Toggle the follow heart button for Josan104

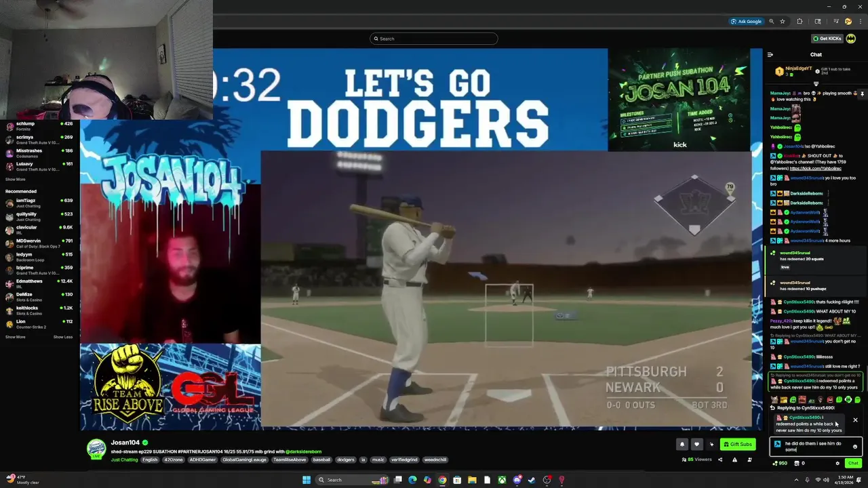[696, 445]
